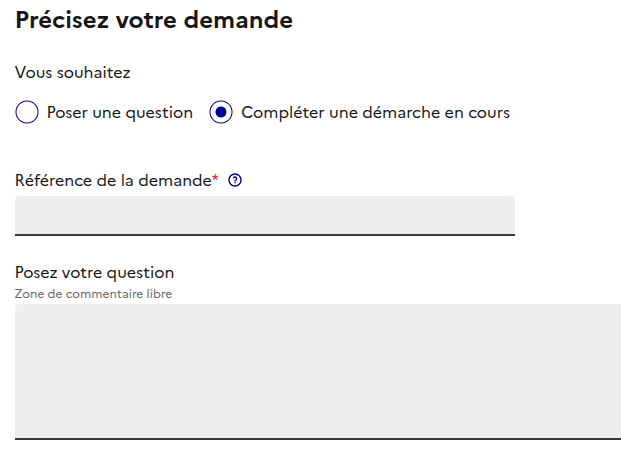Click the grey request reference text box
Screen dimensions: 621x453
[265, 215]
